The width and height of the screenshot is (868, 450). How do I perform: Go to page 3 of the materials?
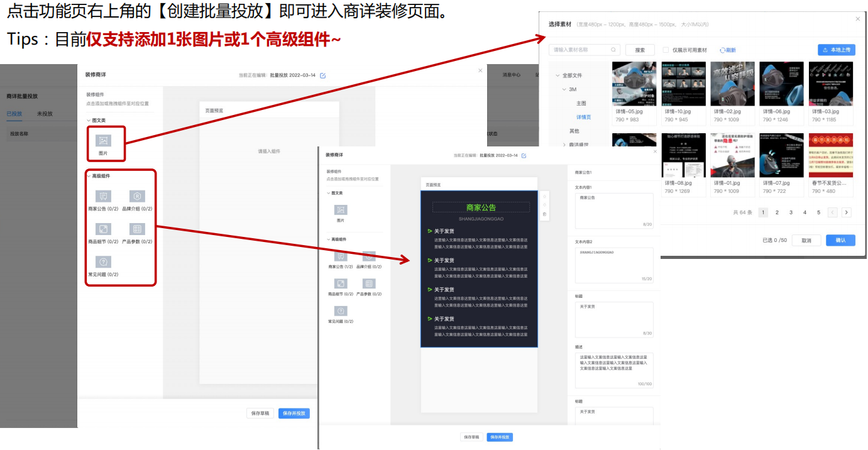(x=791, y=212)
